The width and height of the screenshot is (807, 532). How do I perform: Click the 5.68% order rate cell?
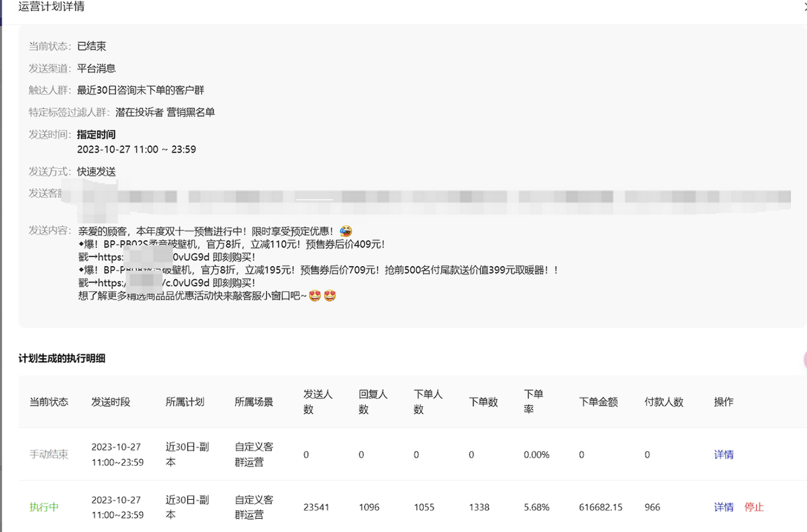(x=537, y=507)
